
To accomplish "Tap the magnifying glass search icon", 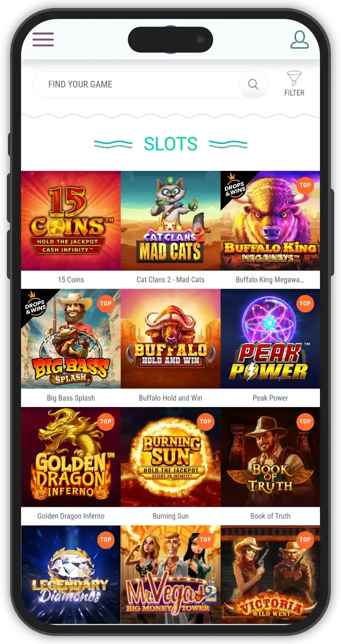I will tap(253, 84).
